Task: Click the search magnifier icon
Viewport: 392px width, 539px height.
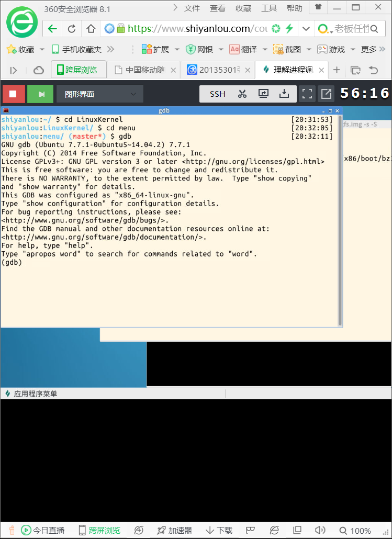Action: (x=374, y=29)
